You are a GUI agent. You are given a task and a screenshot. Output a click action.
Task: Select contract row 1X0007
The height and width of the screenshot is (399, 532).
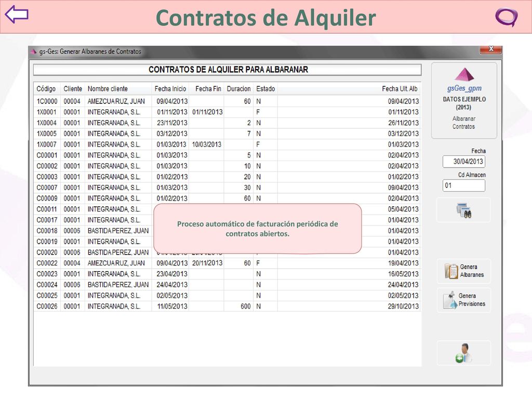click(227, 144)
